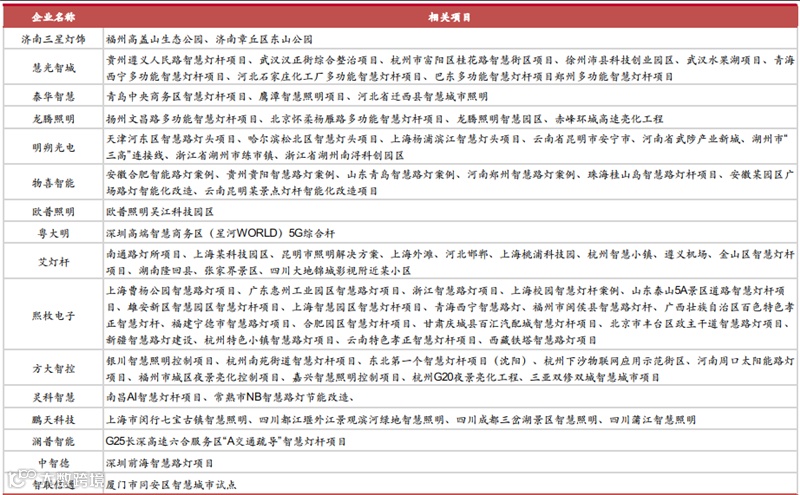Click project text 河北省迁西县智慧城市照明
Viewport: 800px width, 495px height.
click(x=423, y=96)
